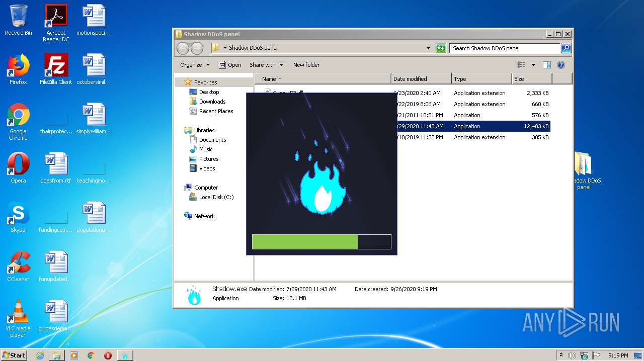This screenshot has height=362, width=644.
Task: Open Google Chrome desktop icon
Action: click(18, 122)
